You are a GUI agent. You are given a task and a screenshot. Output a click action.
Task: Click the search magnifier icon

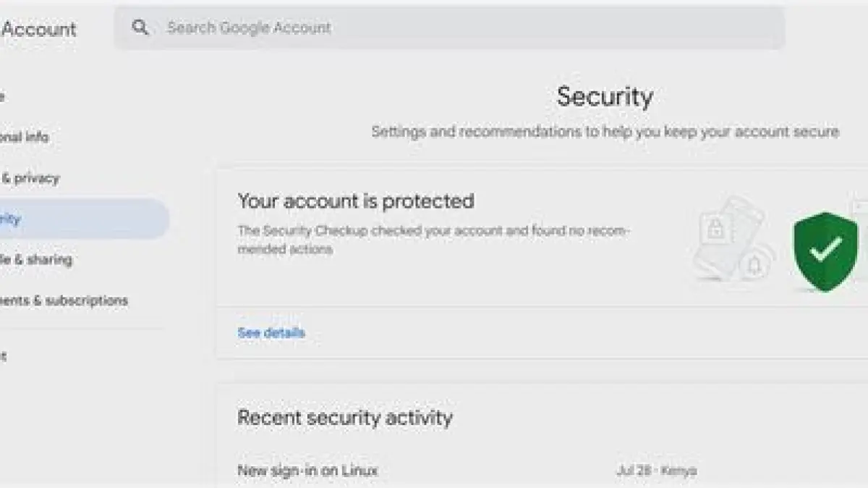[x=140, y=28]
